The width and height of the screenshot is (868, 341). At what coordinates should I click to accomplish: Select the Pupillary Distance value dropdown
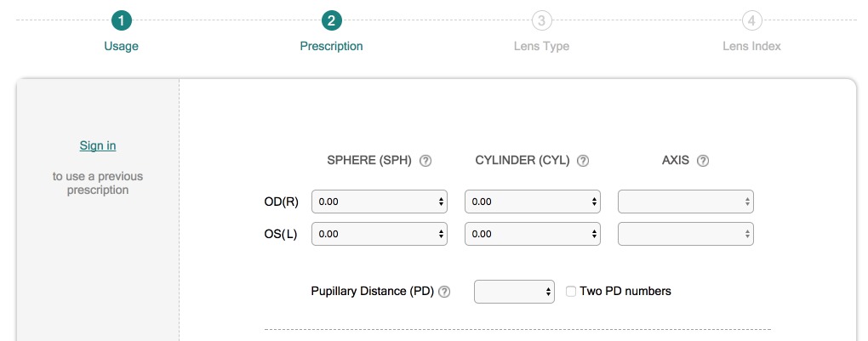tap(514, 292)
